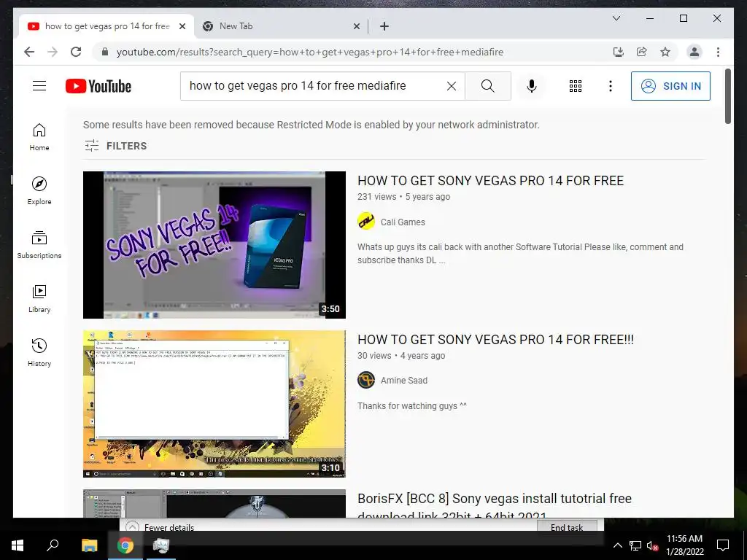Close the YouTube results tab
This screenshot has width=747, height=560.
182,26
